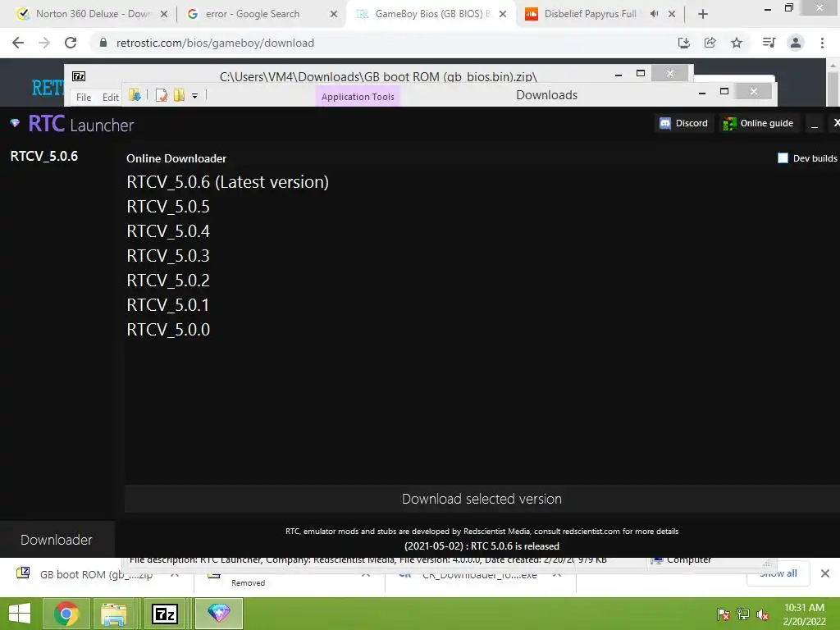Image resolution: width=840 pixels, height=630 pixels.
Task: Select RTCV_5.0.3 version entry
Action: tap(168, 256)
